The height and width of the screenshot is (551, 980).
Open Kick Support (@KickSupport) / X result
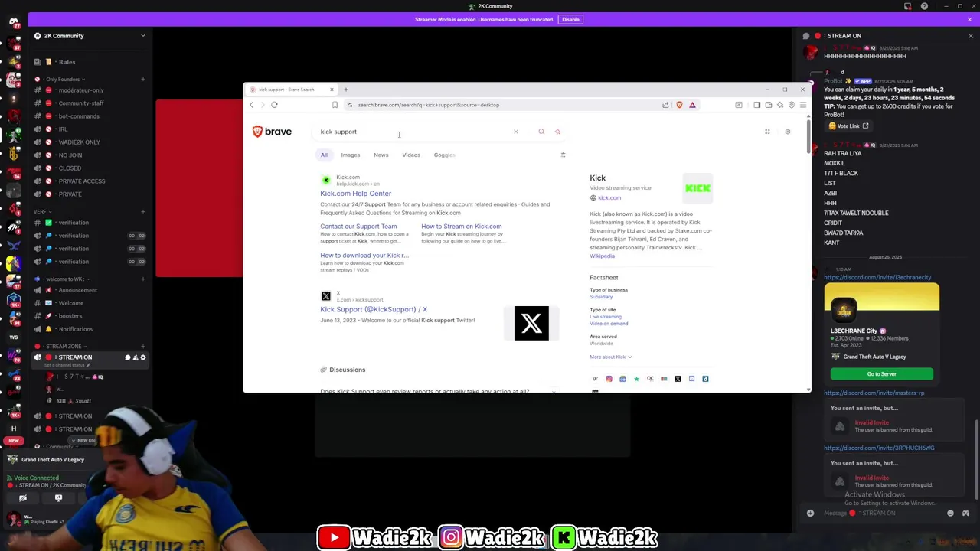click(x=374, y=309)
